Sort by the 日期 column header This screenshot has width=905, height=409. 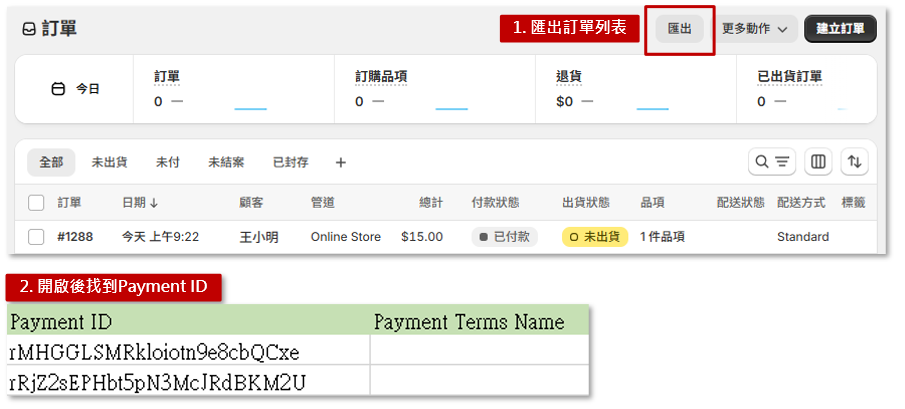pos(140,203)
